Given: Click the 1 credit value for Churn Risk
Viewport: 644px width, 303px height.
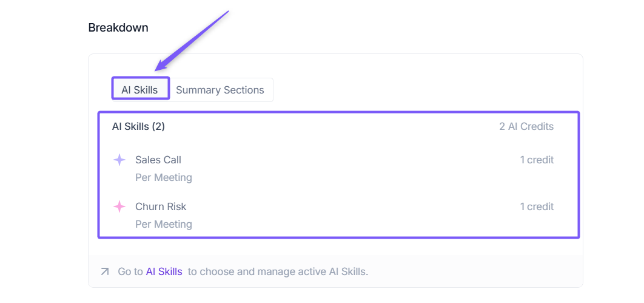Looking at the screenshot, I should tap(537, 206).
